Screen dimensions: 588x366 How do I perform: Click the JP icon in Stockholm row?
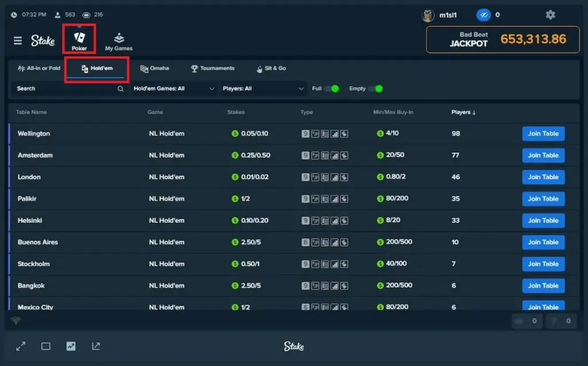(315, 264)
